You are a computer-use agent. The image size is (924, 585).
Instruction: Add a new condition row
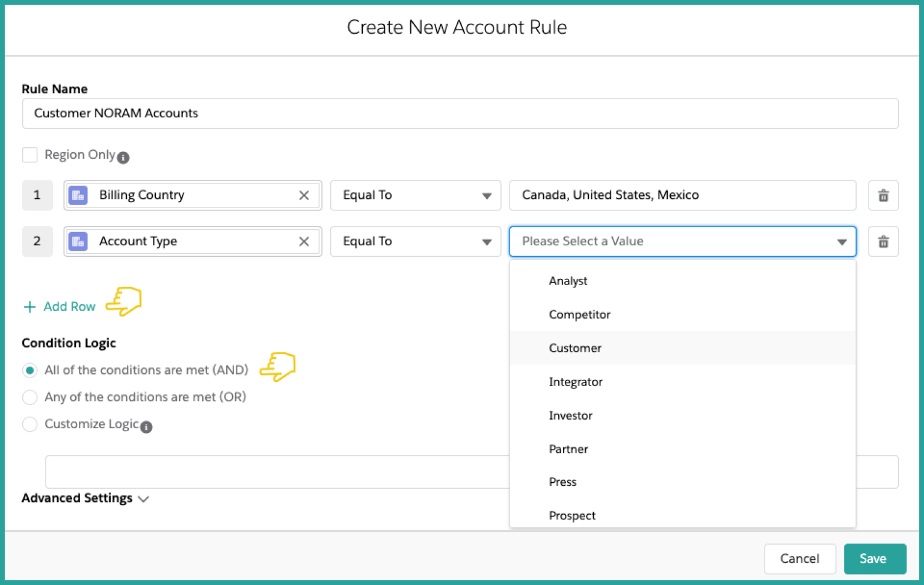pyautogui.click(x=60, y=307)
